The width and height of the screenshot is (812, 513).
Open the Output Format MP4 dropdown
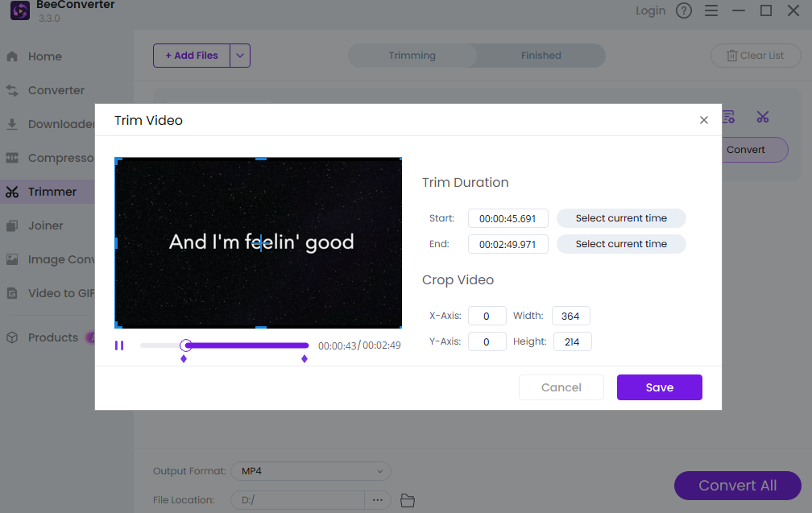[310, 471]
